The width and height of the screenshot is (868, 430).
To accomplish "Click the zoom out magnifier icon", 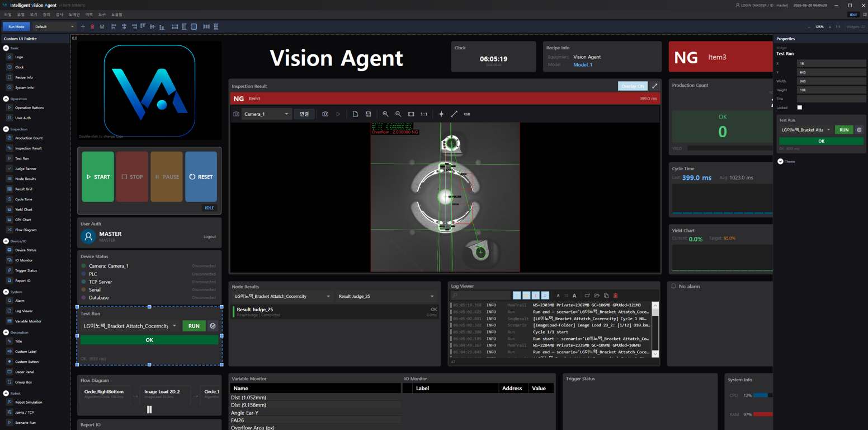I will coord(398,114).
